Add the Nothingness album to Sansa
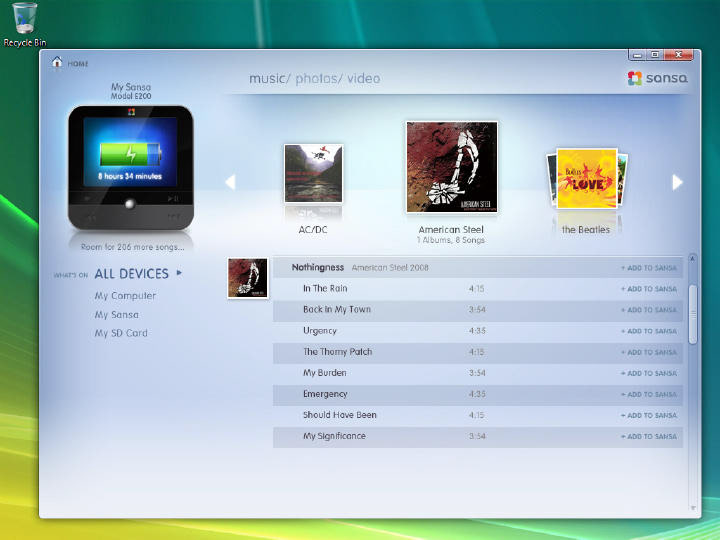Viewport: 720px width, 540px height. (x=648, y=268)
